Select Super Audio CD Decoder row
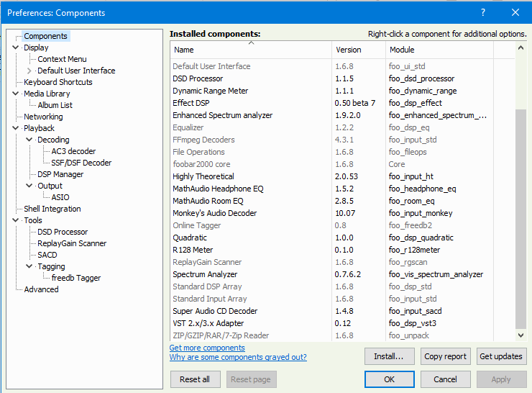Viewport: 532px width, 393px height. click(214, 311)
